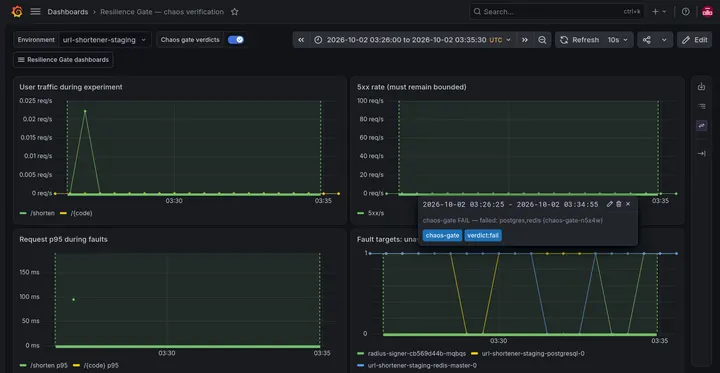Toggle the Chaos gate verdicts switch
Image resolution: width=720 pixels, height=373 pixels.
tap(236, 40)
